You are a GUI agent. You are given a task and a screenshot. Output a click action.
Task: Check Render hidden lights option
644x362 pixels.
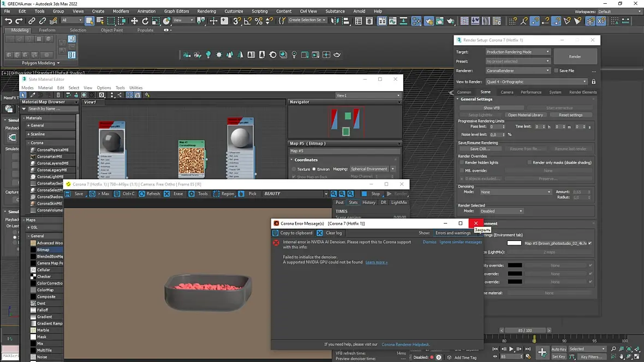point(462,162)
